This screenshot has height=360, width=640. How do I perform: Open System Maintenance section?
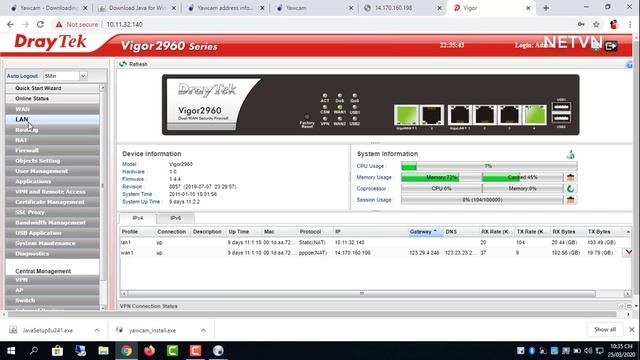click(x=52, y=243)
